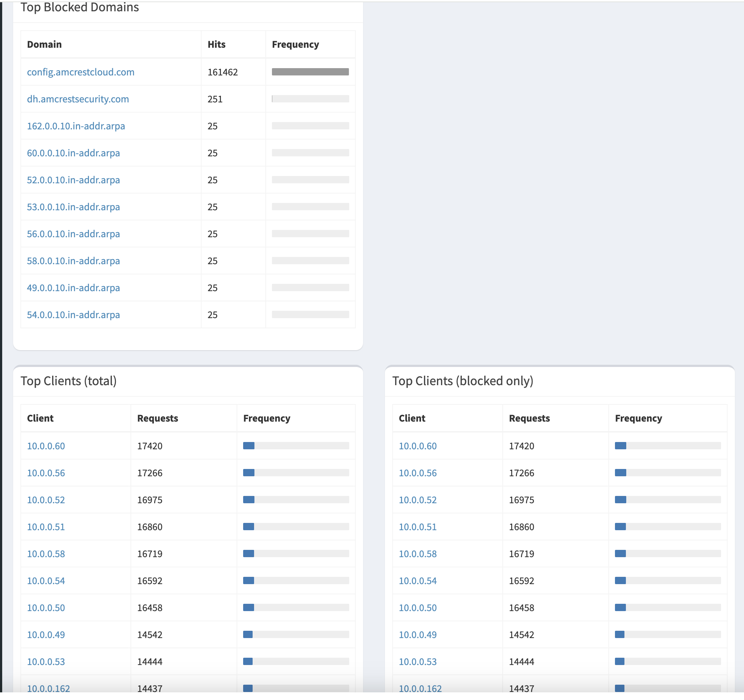
Task: Click 10.0.0.54 in Top Clients (blocked only)
Action: [x=418, y=580]
